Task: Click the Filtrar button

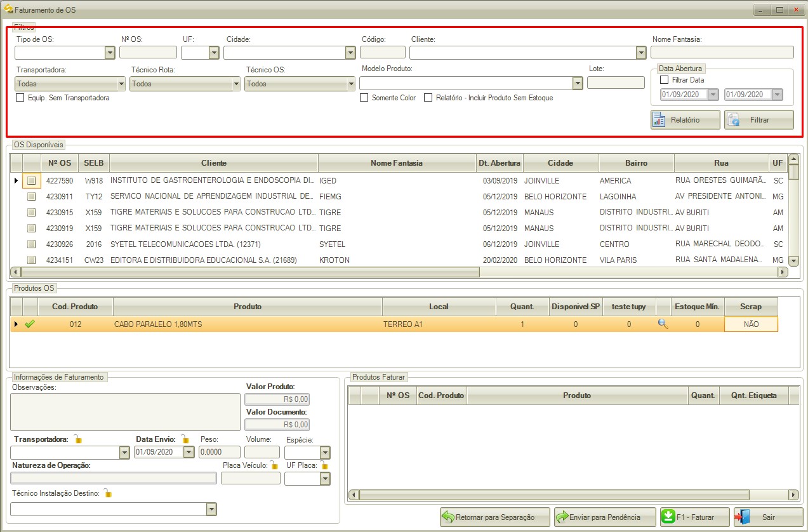Action: click(x=759, y=119)
